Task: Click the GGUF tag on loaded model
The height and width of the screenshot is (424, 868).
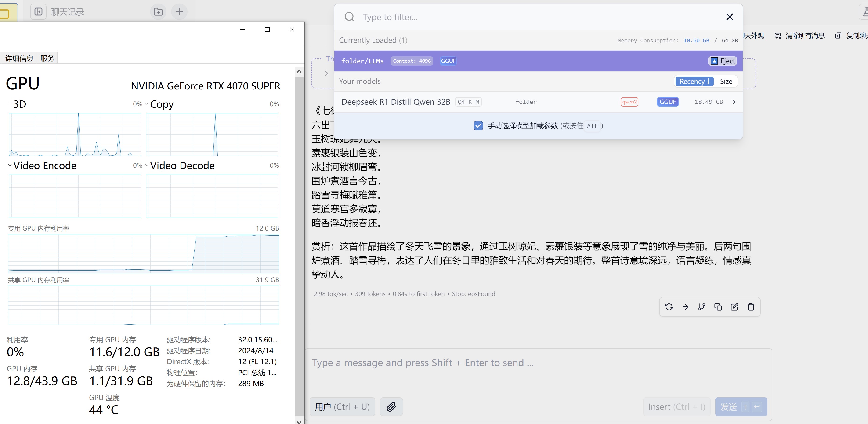Action: [448, 61]
